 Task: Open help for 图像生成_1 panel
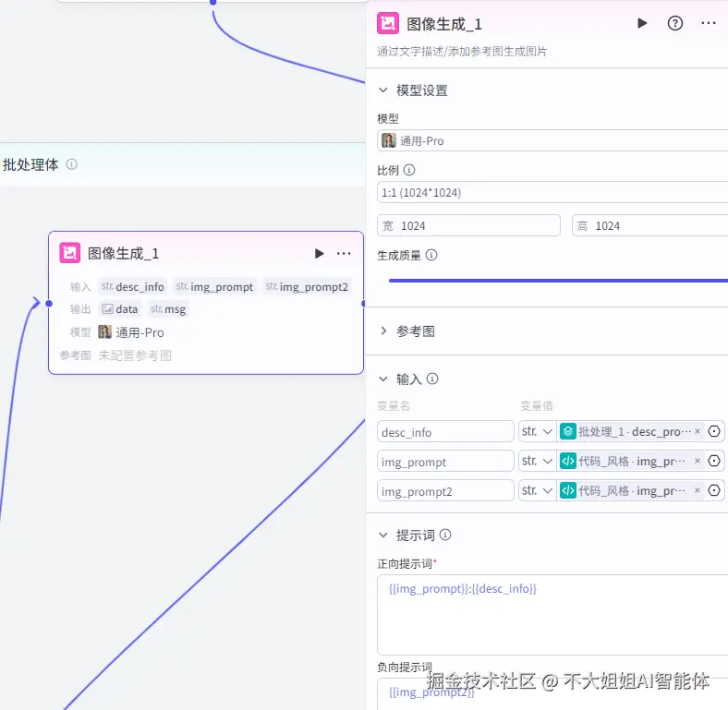(675, 23)
